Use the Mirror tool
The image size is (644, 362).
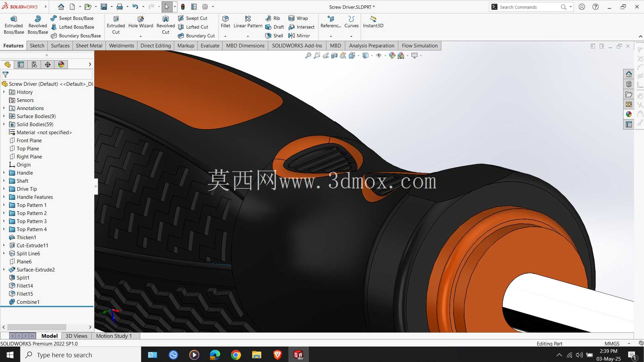point(299,36)
